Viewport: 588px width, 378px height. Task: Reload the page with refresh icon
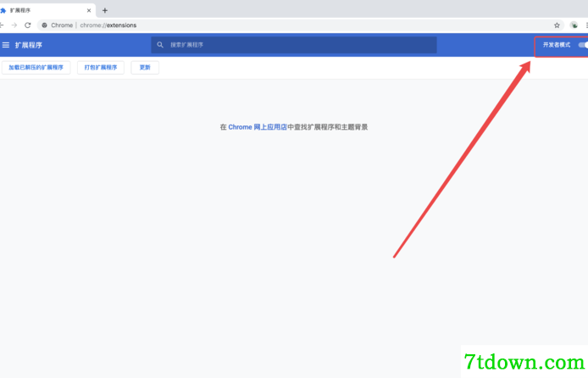click(28, 25)
